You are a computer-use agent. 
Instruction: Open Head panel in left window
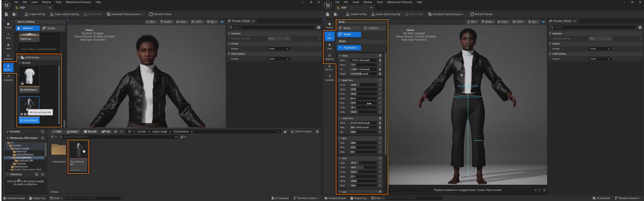8,46
